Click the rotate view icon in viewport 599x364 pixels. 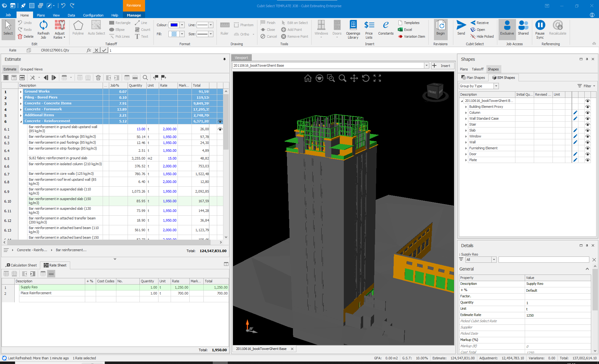point(366,78)
